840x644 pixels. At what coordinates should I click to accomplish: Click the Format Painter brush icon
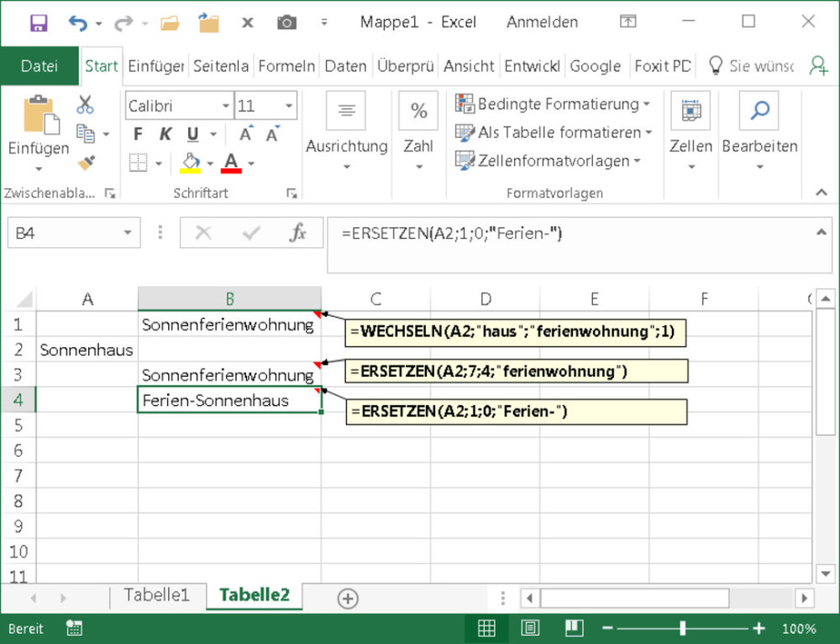point(86,162)
